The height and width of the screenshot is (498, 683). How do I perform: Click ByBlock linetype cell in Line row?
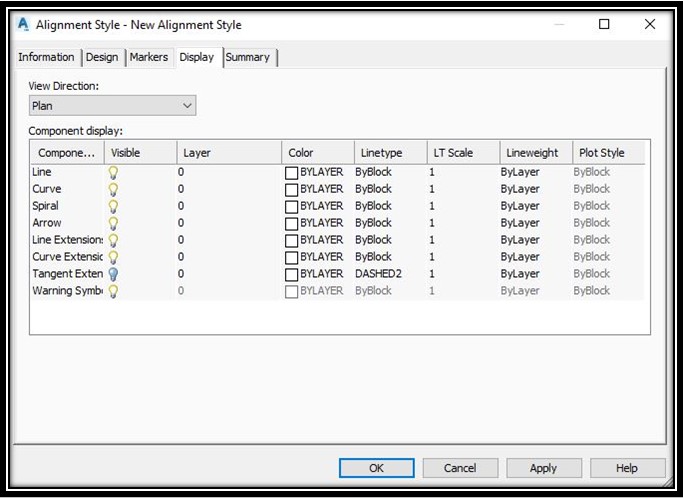click(x=373, y=172)
